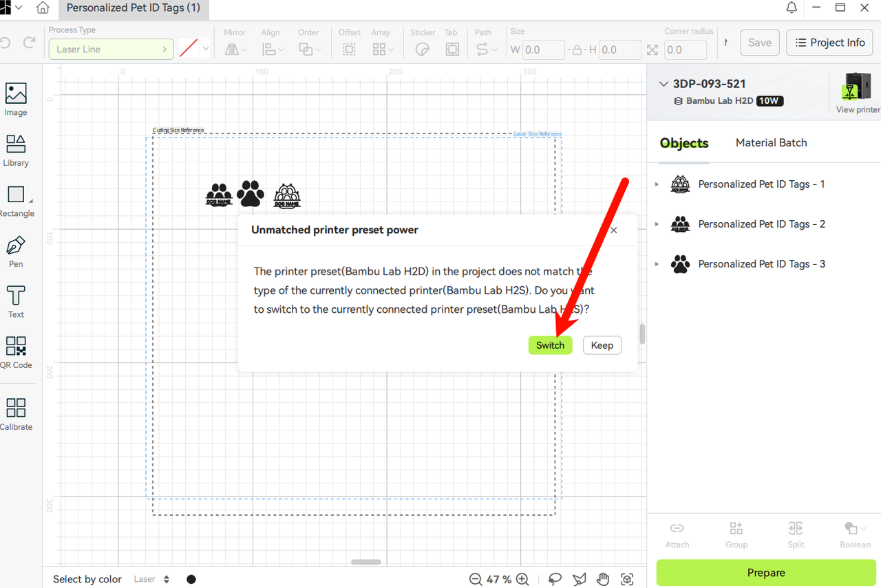The height and width of the screenshot is (588, 881).
Task: Click the fit-to-view focus icon
Action: 627,579
